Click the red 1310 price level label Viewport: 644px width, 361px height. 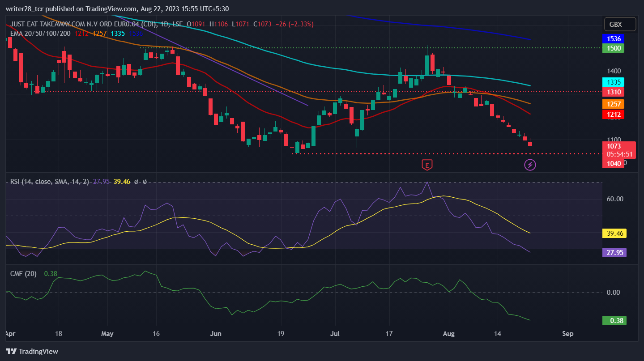tap(613, 92)
